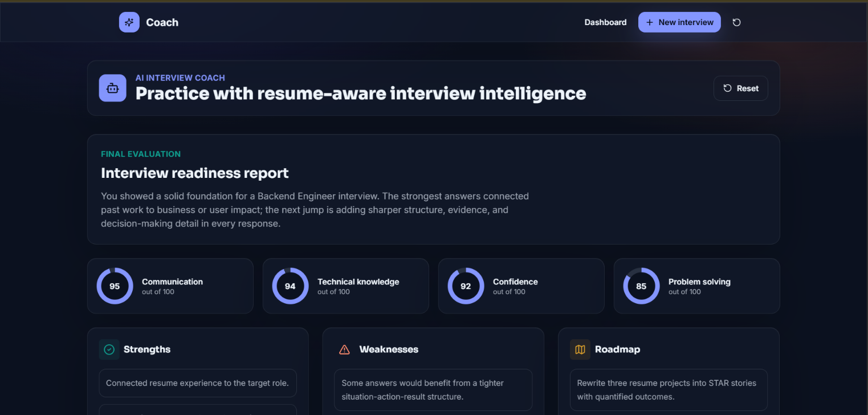Image resolution: width=868 pixels, height=415 pixels.
Task: Click 'Practice with resume-aware interview intelligence' heading
Action: (361, 93)
